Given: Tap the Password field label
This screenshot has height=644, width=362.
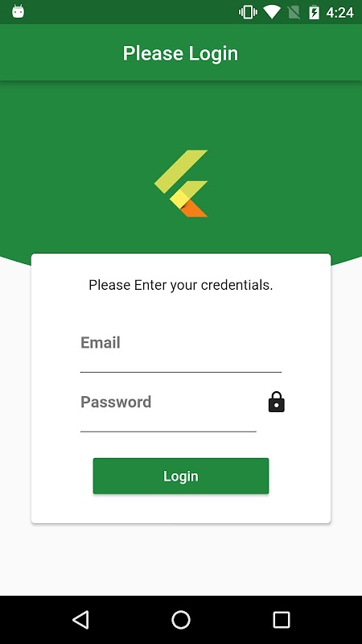Looking at the screenshot, I should click(x=116, y=402).
